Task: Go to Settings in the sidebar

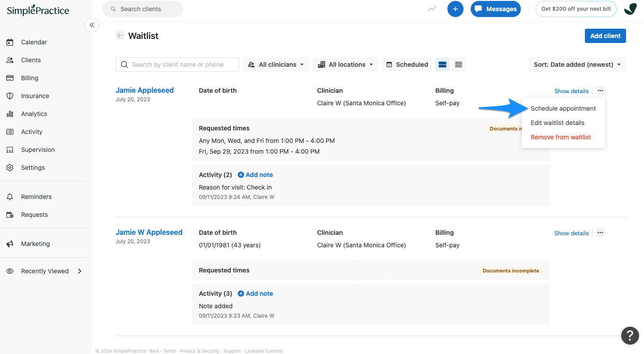Action: tap(33, 168)
